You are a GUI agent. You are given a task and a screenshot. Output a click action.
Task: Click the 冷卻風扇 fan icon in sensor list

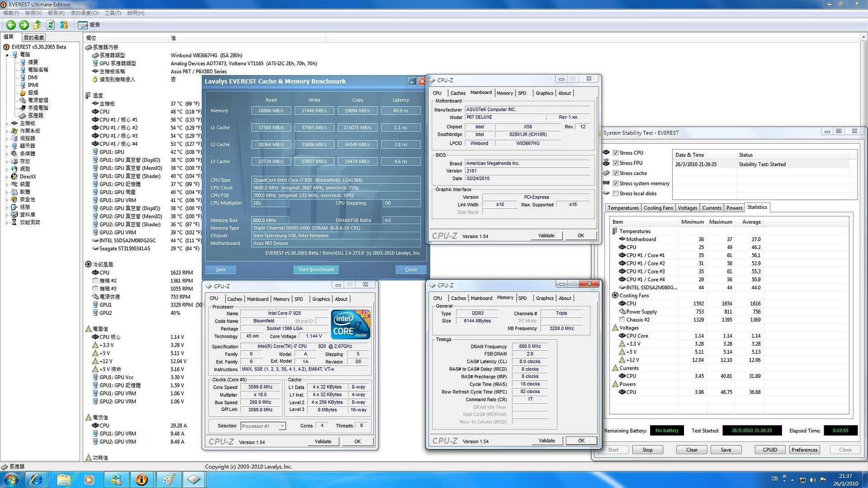click(88, 264)
